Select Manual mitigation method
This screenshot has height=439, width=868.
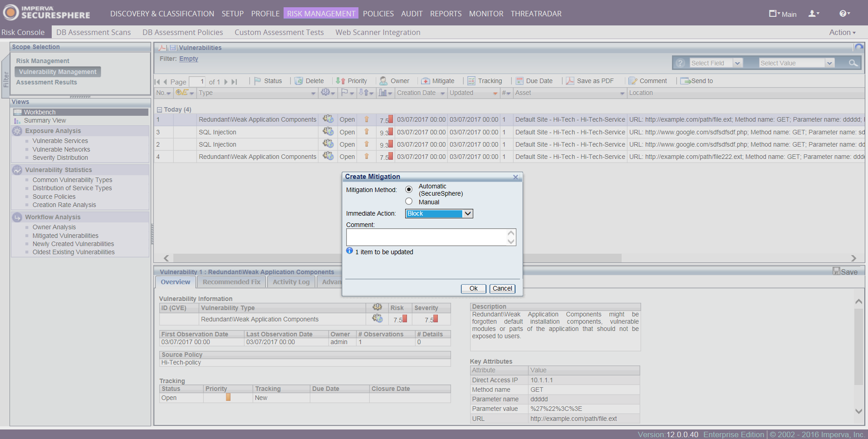409,201
